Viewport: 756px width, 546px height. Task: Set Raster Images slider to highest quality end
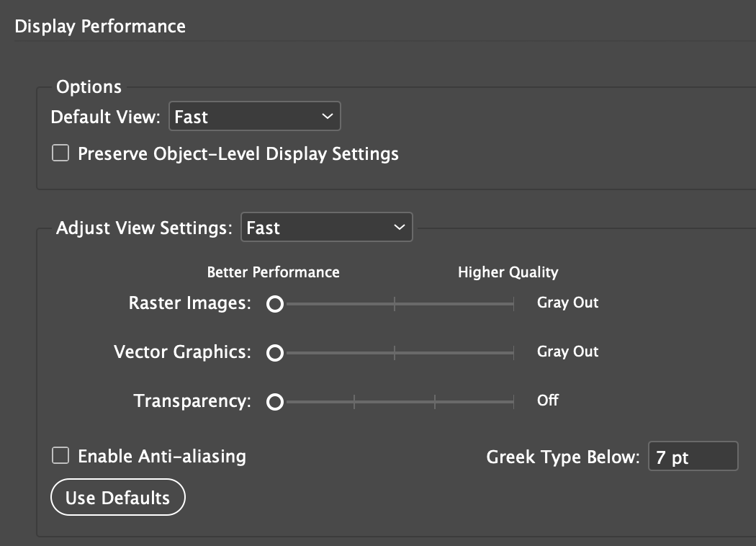(513, 305)
